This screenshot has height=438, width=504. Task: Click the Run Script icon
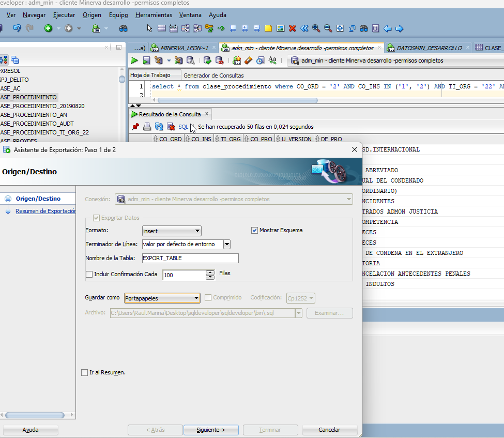coord(146,61)
